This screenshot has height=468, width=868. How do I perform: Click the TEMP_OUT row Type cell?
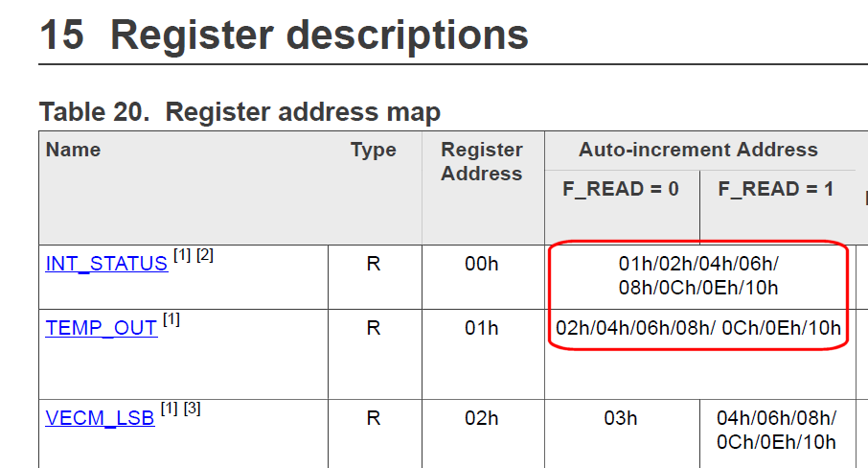tap(373, 328)
